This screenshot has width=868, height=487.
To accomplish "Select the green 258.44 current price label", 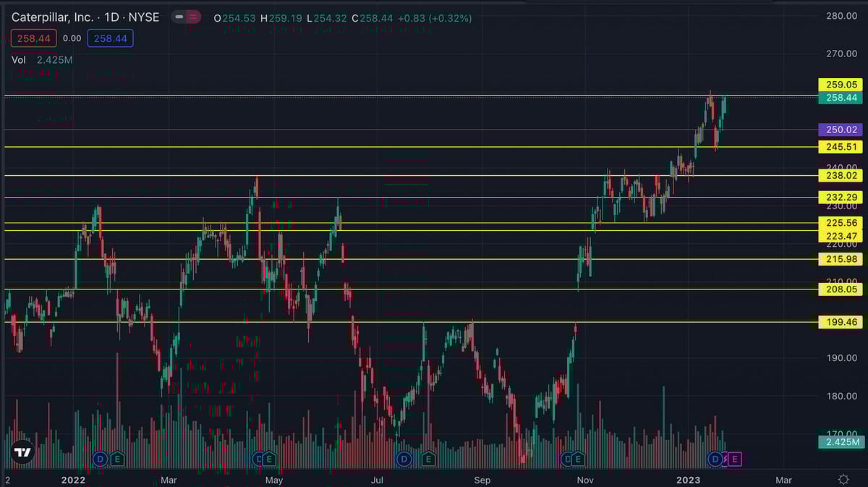I will (x=840, y=98).
